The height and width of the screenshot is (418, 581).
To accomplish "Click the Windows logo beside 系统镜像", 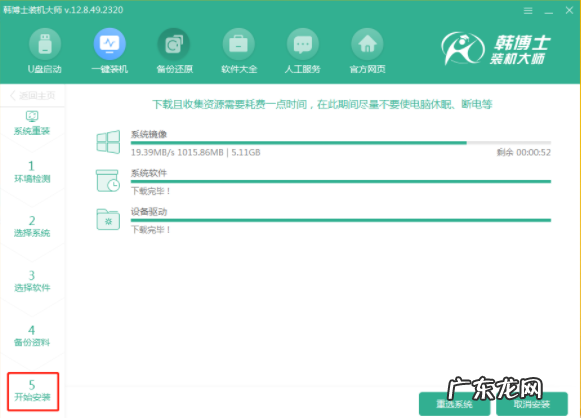I will pos(108,142).
